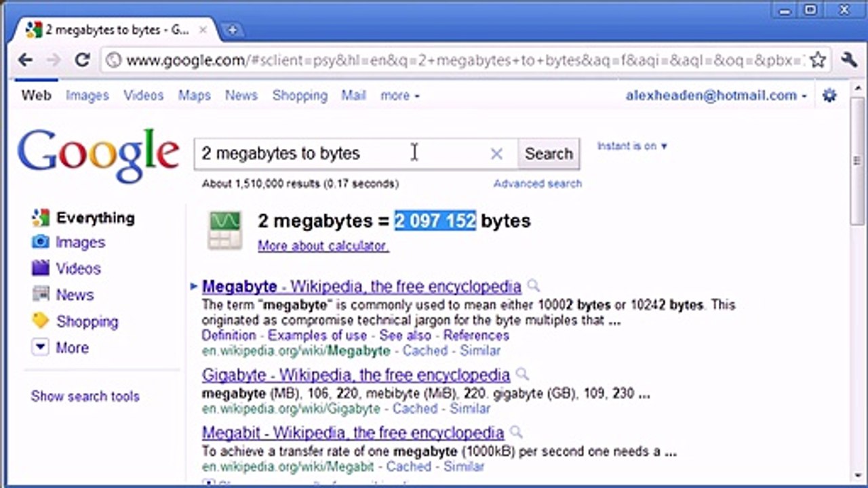
Task: Open Mail in top navigation
Action: tap(353, 96)
